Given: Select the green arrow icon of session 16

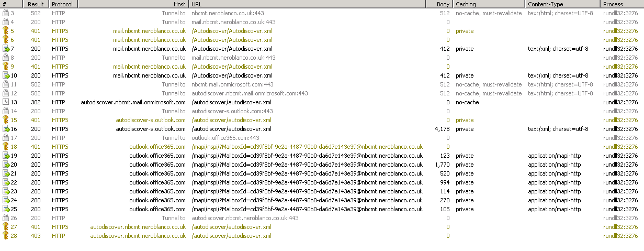Looking at the screenshot, I should (6, 129).
